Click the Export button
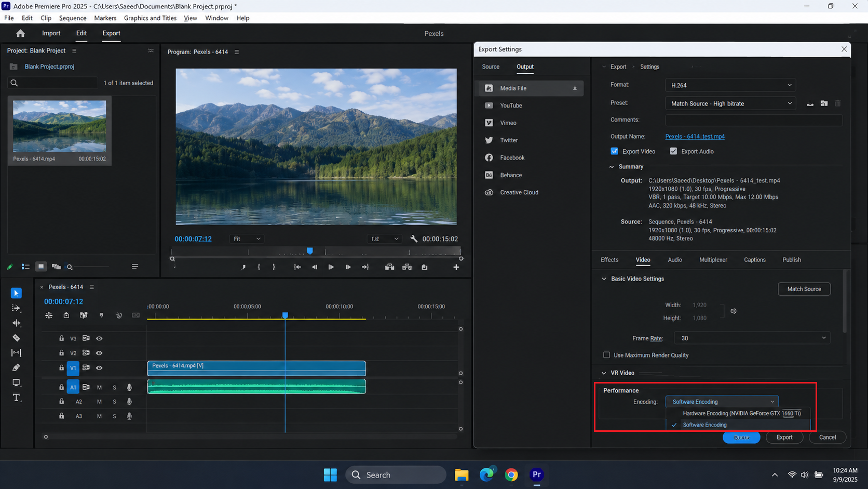The image size is (868, 489). [784, 438]
